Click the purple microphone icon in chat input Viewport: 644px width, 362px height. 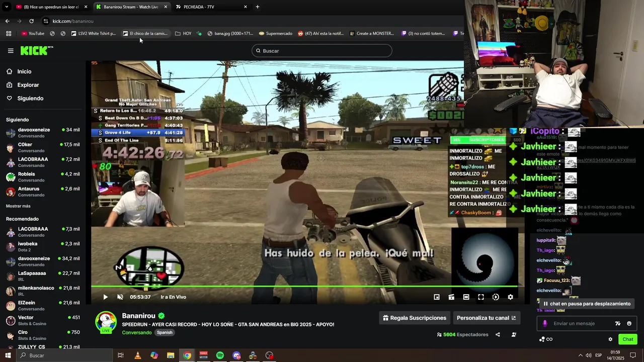click(544, 323)
